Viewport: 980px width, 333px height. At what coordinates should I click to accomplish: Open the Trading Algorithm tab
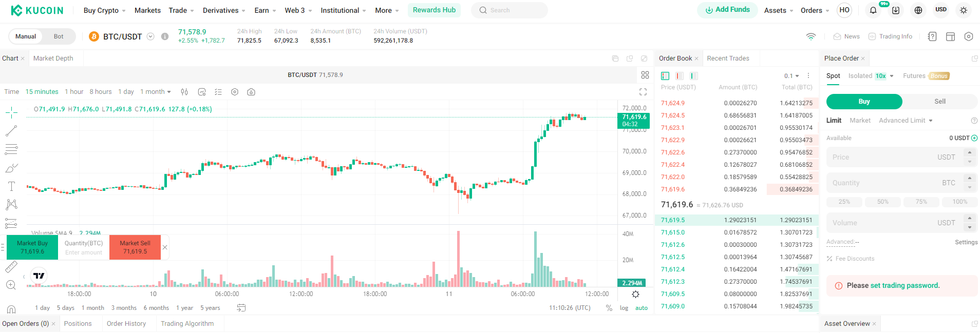[187, 324]
